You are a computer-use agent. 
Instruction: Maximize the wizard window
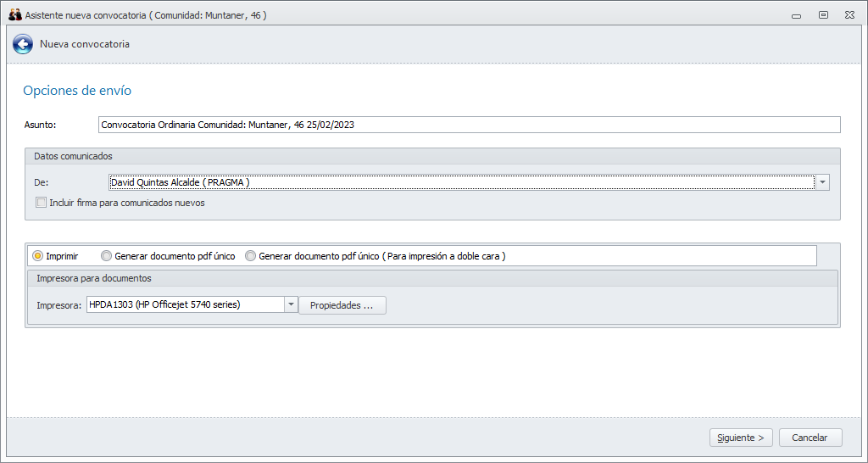click(824, 15)
